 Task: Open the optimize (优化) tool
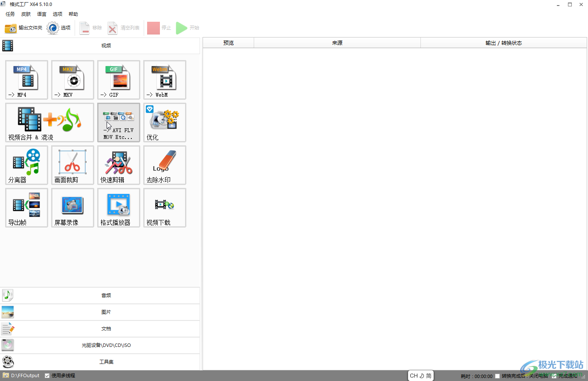point(165,123)
